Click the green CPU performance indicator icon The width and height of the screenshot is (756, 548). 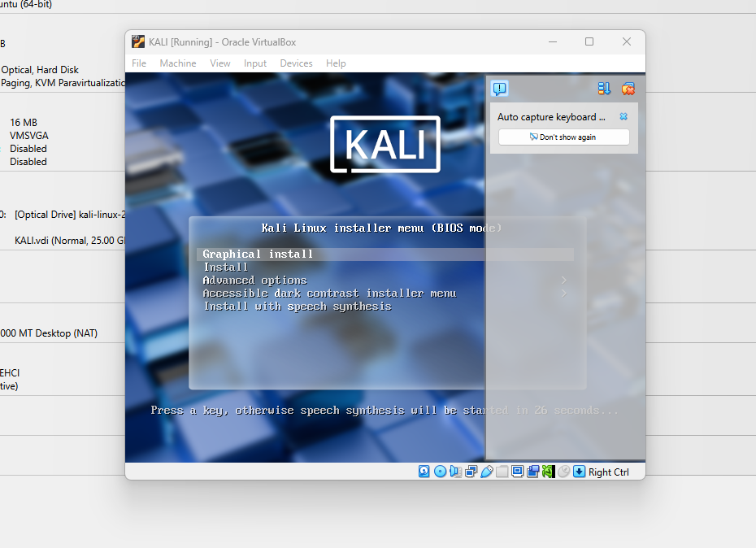548,472
